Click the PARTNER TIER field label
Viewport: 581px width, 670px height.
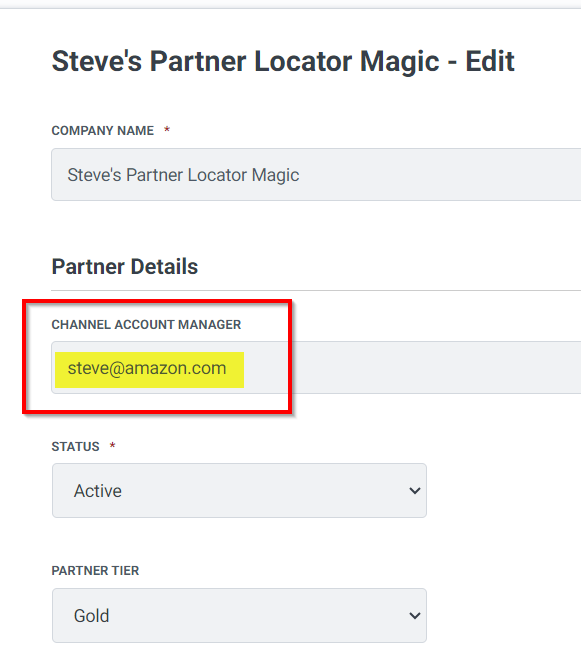pos(95,570)
